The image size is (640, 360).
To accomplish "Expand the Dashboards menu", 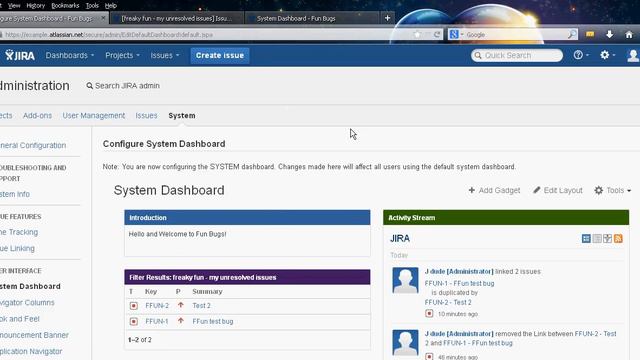I will (x=70, y=55).
